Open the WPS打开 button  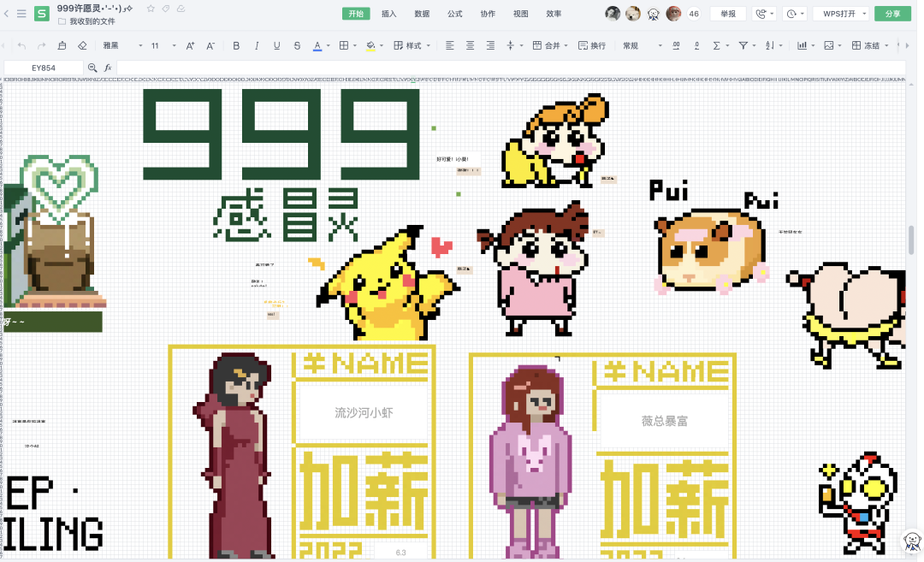(840, 14)
